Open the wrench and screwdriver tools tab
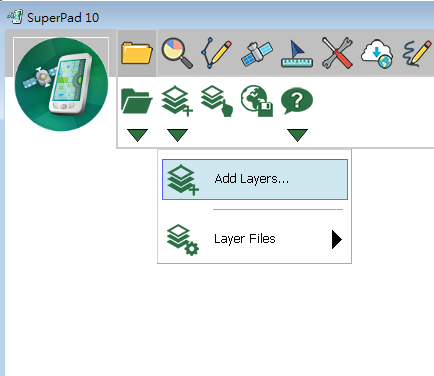The image size is (434, 376). (x=337, y=53)
